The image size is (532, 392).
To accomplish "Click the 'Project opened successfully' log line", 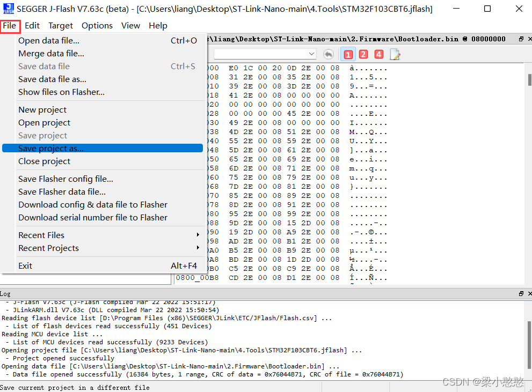I will click(x=63, y=358).
